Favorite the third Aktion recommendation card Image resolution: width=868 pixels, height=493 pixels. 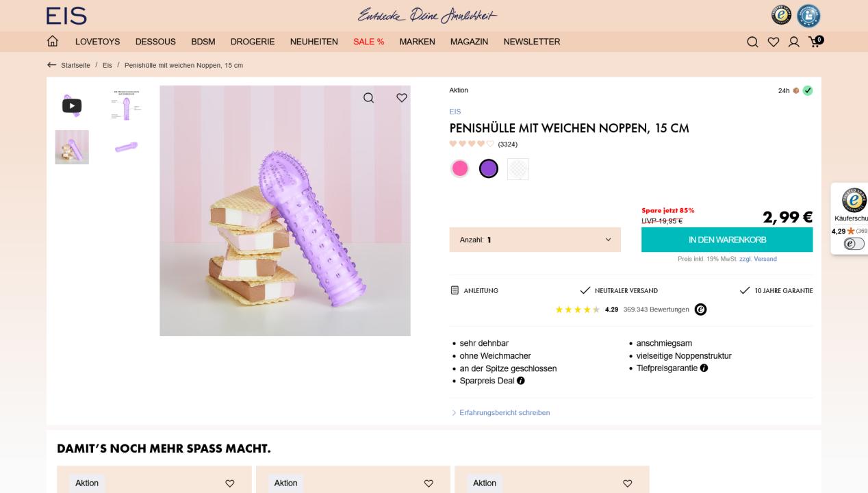pyautogui.click(x=628, y=483)
